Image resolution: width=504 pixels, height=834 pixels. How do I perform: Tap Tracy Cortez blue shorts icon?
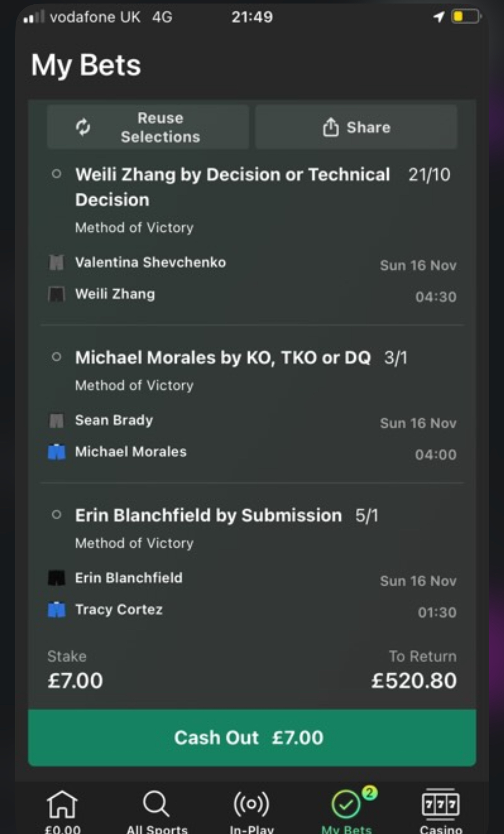(57, 609)
